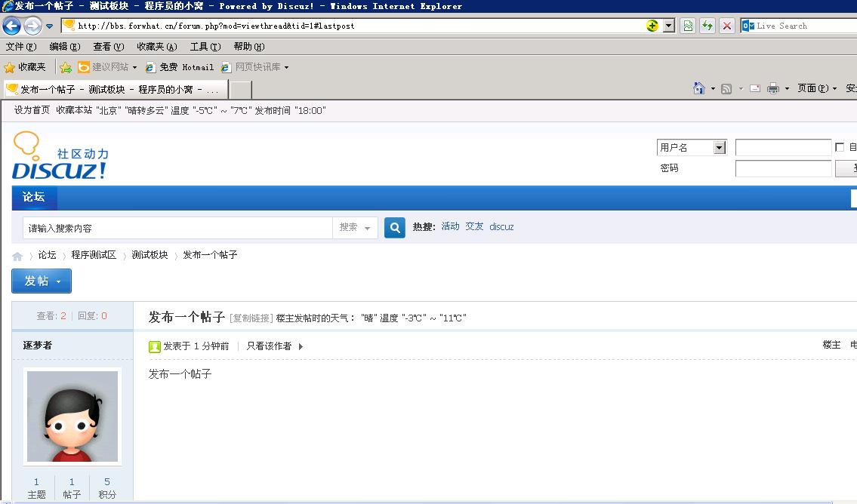The image size is (857, 504).
Task: Open a new blank tab
Action: (241, 90)
